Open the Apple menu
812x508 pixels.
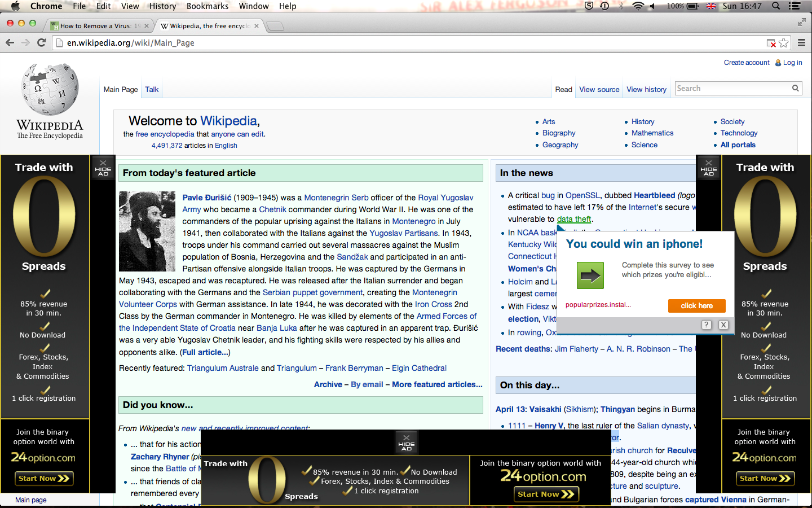click(15, 6)
